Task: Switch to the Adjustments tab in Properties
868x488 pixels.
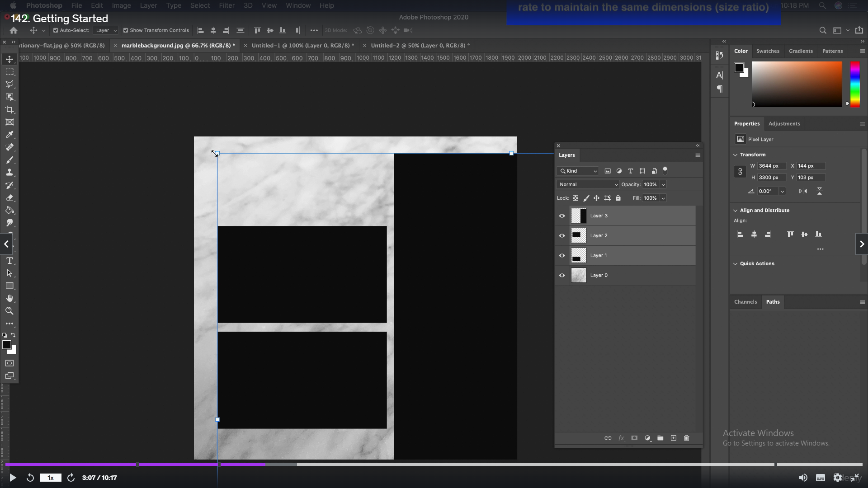Action: [x=784, y=123]
